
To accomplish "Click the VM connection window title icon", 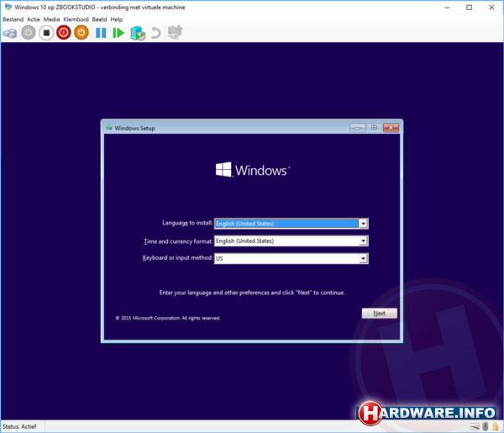I will coord(8,7).
